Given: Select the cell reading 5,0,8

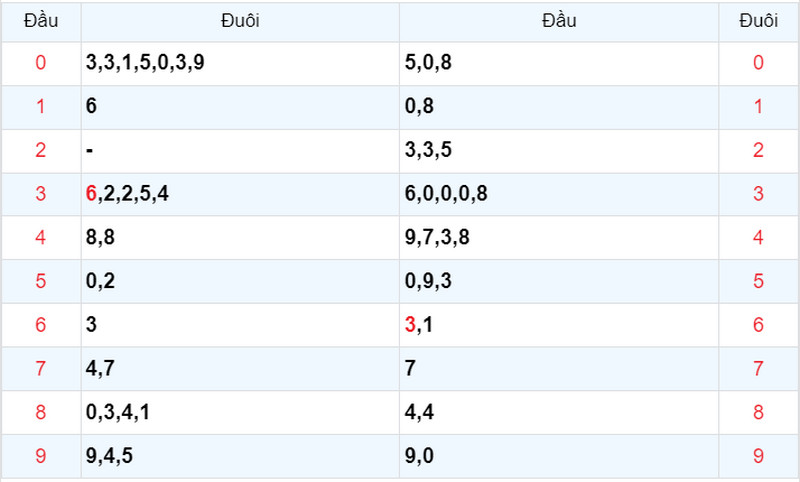Looking at the screenshot, I should (x=559, y=63).
